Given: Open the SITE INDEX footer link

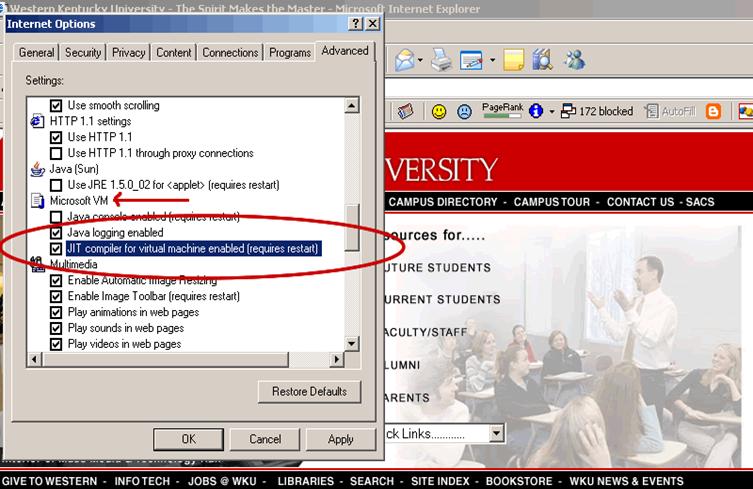Looking at the screenshot, I should 440,481.
